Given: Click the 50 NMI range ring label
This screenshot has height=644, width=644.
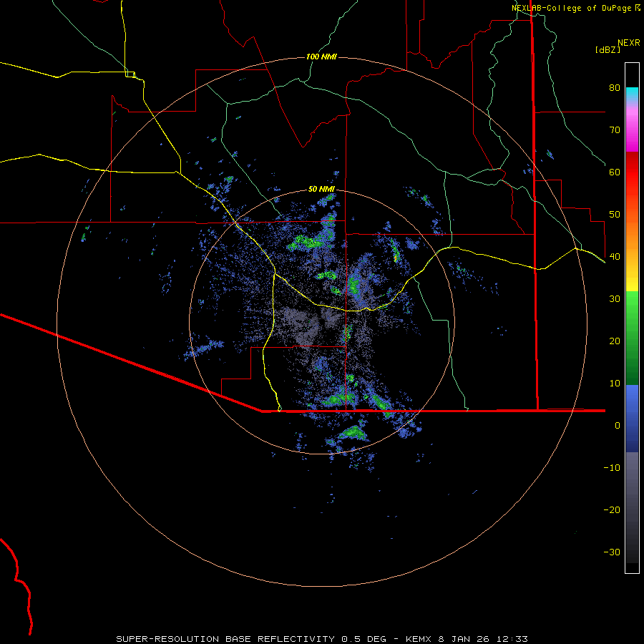Looking at the screenshot, I should coord(321,190).
